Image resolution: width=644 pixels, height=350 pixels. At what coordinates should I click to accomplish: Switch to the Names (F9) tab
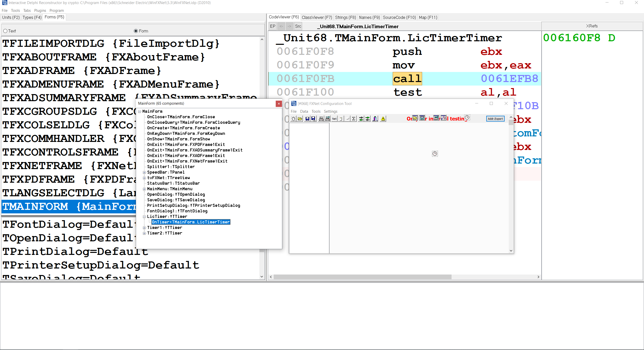[369, 17]
